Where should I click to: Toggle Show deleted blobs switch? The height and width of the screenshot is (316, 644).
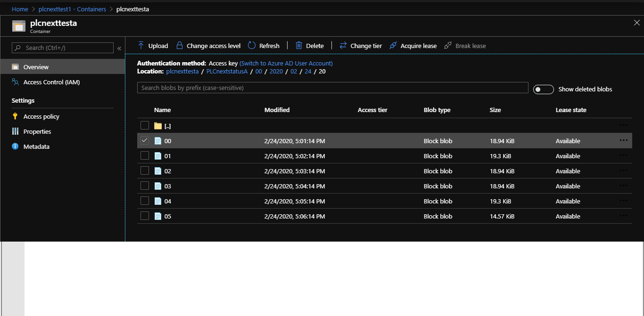[x=543, y=89]
